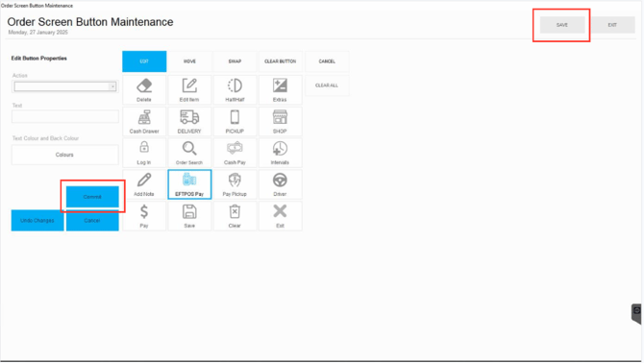Viewport: 644px width, 363px height.
Task: Click the Order Search magnifier icon
Action: coord(189,153)
